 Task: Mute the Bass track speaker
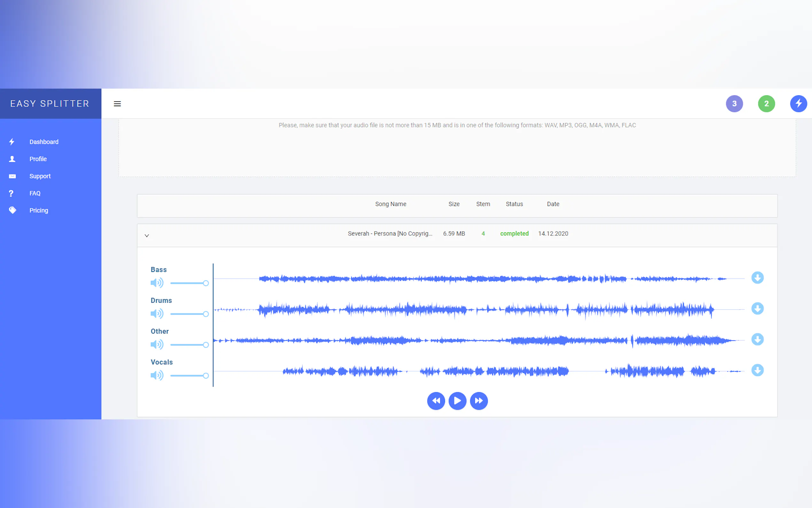click(x=157, y=283)
